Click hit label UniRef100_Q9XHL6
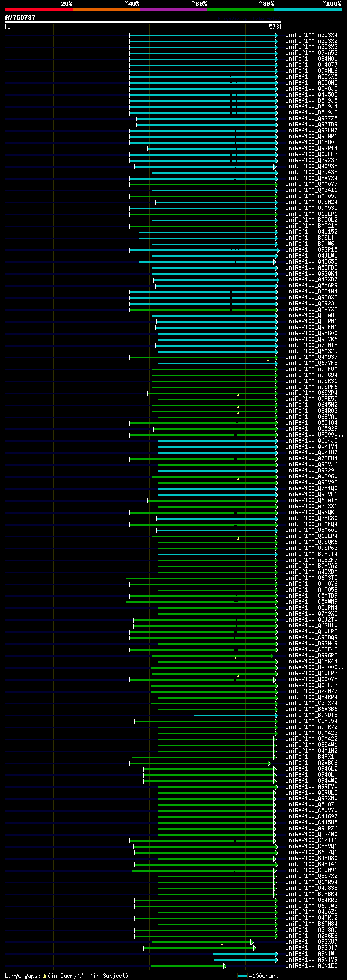The height and width of the screenshot is (980, 347). coord(311,71)
